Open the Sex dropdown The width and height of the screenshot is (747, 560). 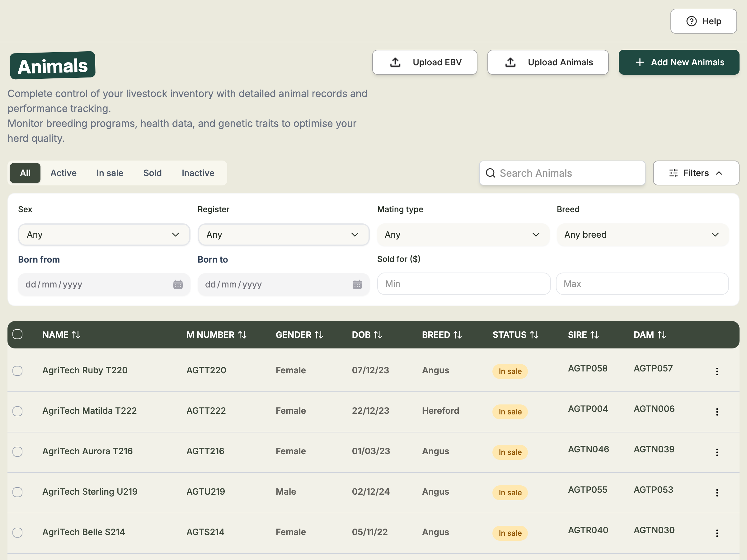click(x=104, y=235)
